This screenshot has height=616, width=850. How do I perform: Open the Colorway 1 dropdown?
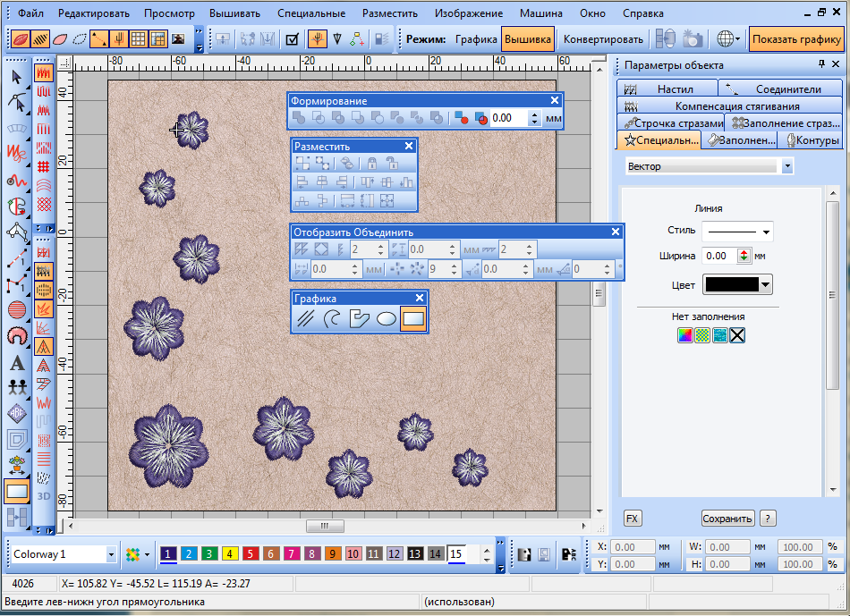coord(111,554)
